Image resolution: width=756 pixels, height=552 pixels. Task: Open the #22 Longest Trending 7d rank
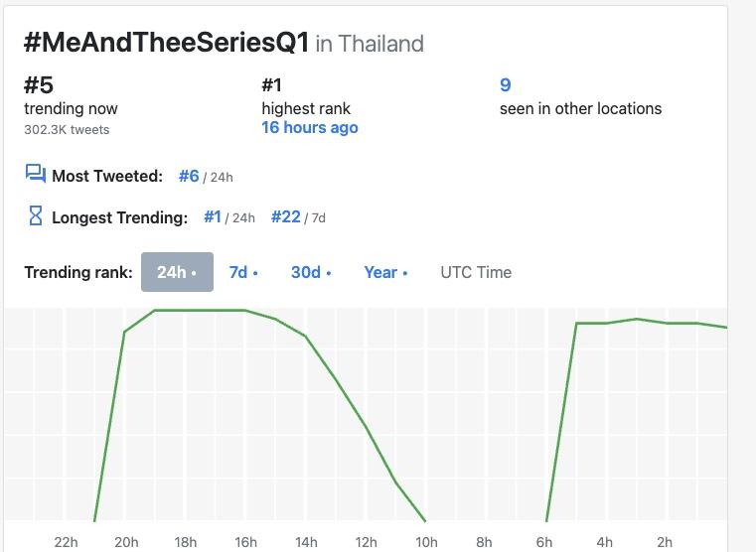[286, 216]
